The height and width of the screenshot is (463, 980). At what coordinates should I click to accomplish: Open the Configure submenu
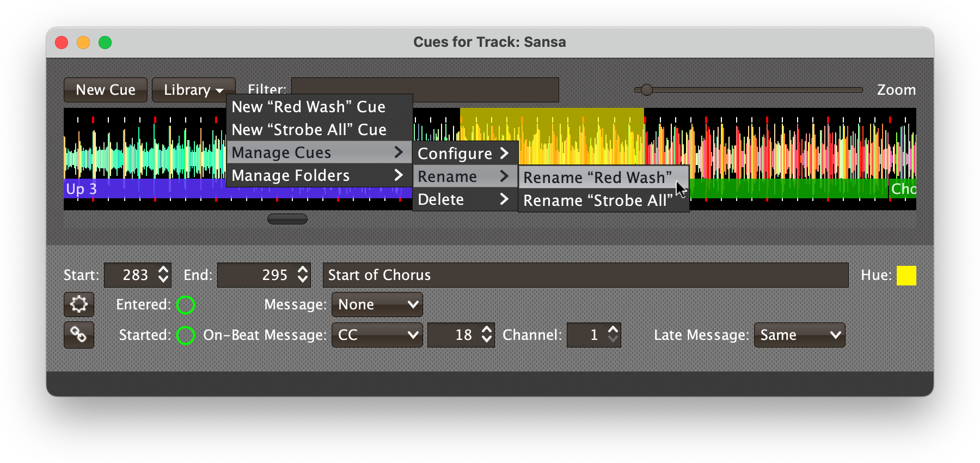465,154
